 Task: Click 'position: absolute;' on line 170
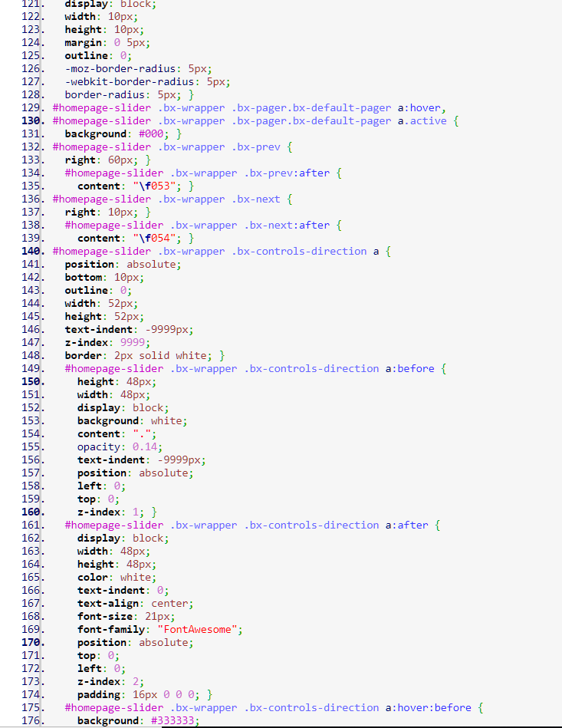pos(135,643)
